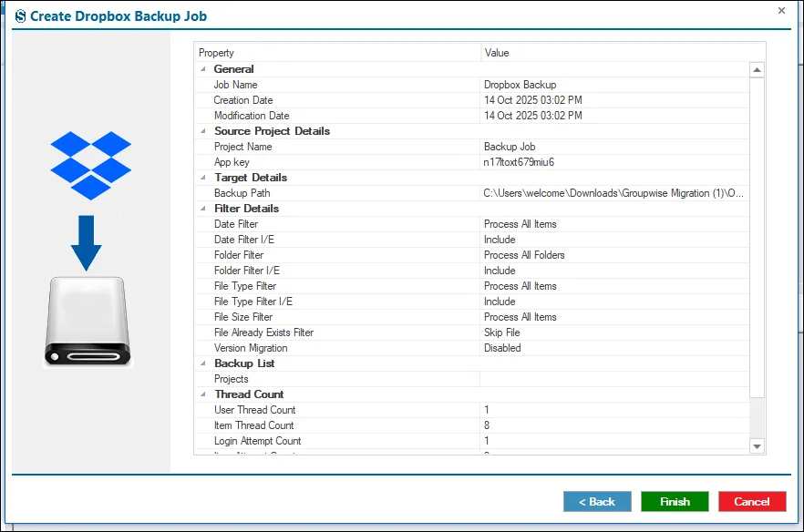Click the Item Thread Count value 8

point(486,425)
